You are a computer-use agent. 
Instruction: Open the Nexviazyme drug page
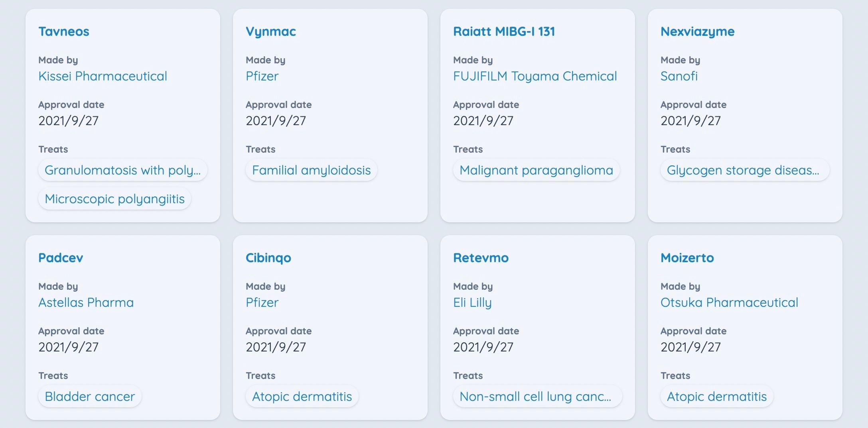click(697, 31)
